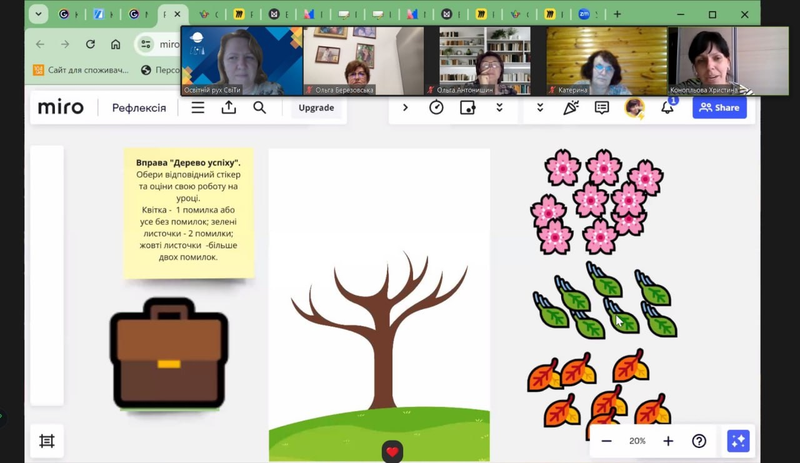Image resolution: width=800 pixels, height=463 pixels.
Task: Zoom out with the minus button
Action: 607,441
